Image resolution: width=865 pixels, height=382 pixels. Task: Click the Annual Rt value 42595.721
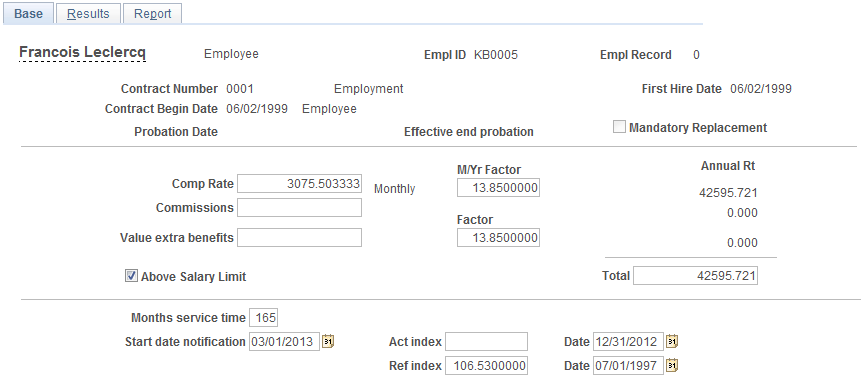[x=728, y=193]
